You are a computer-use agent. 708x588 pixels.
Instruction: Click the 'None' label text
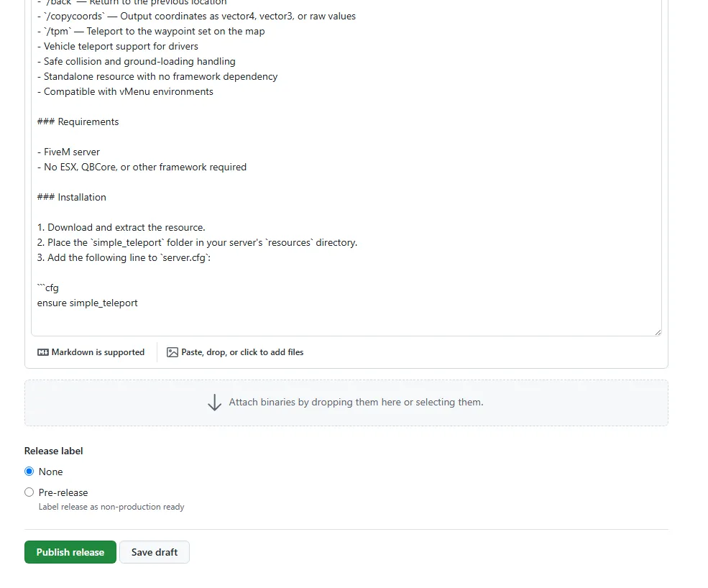click(50, 472)
